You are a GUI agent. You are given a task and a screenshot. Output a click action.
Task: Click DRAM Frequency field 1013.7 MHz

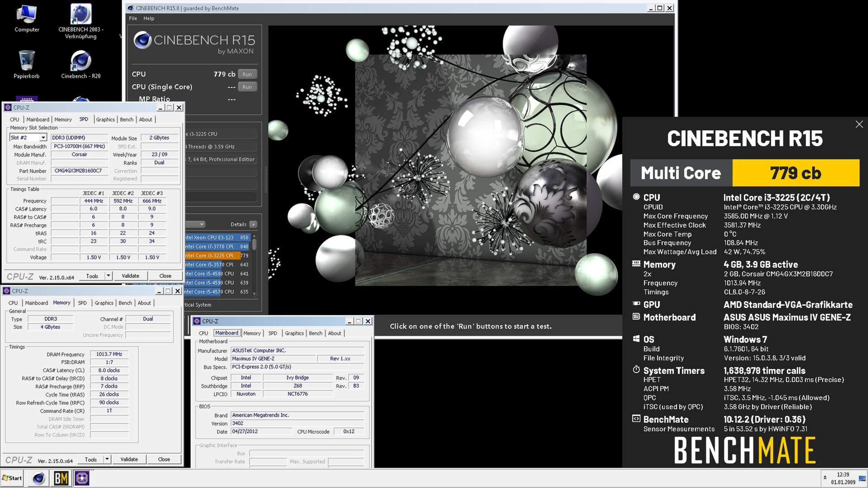click(x=109, y=354)
